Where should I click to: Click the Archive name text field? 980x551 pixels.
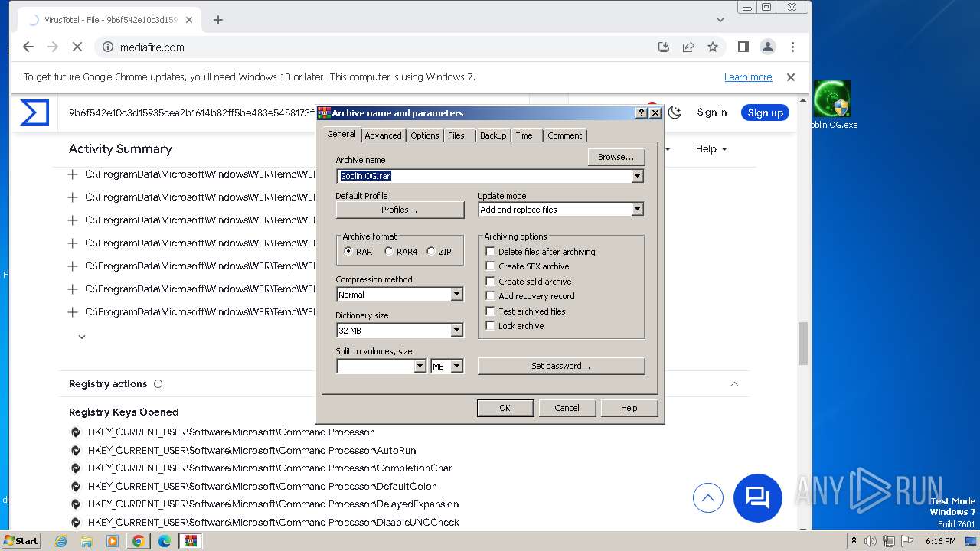pos(485,176)
